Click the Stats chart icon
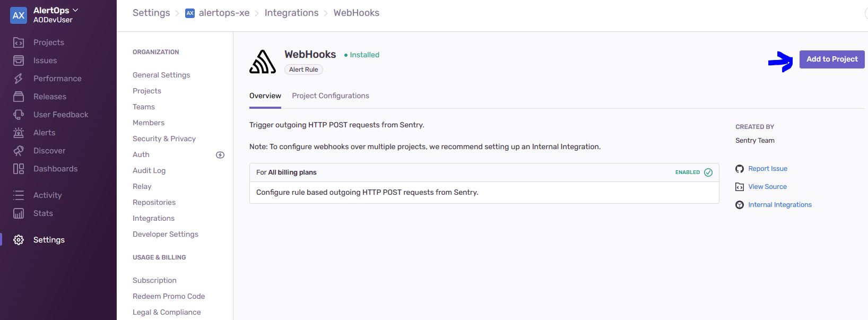The image size is (868, 320). [x=19, y=213]
